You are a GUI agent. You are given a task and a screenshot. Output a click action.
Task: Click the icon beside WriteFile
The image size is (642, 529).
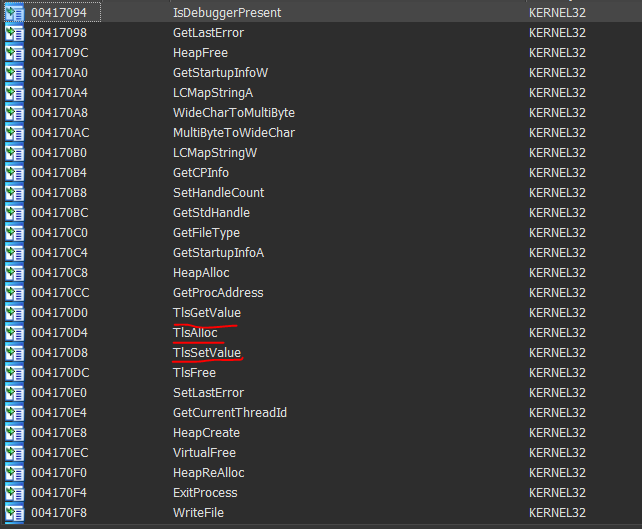[15, 513]
